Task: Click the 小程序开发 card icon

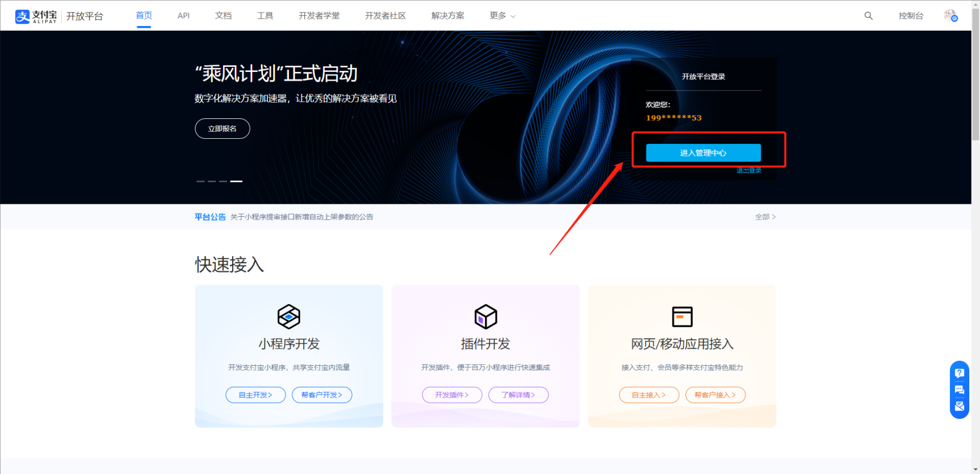Action: point(289,317)
